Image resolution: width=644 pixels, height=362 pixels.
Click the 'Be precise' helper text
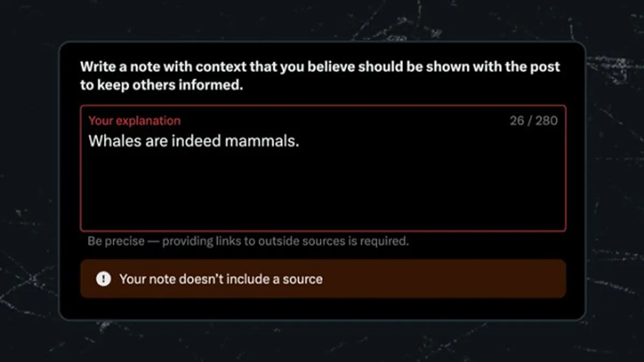click(x=116, y=241)
